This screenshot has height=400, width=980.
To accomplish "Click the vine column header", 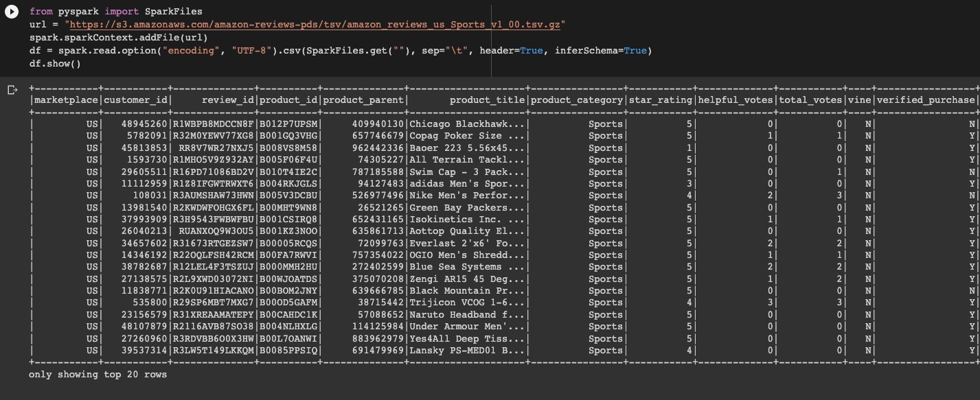I will click(861, 99).
